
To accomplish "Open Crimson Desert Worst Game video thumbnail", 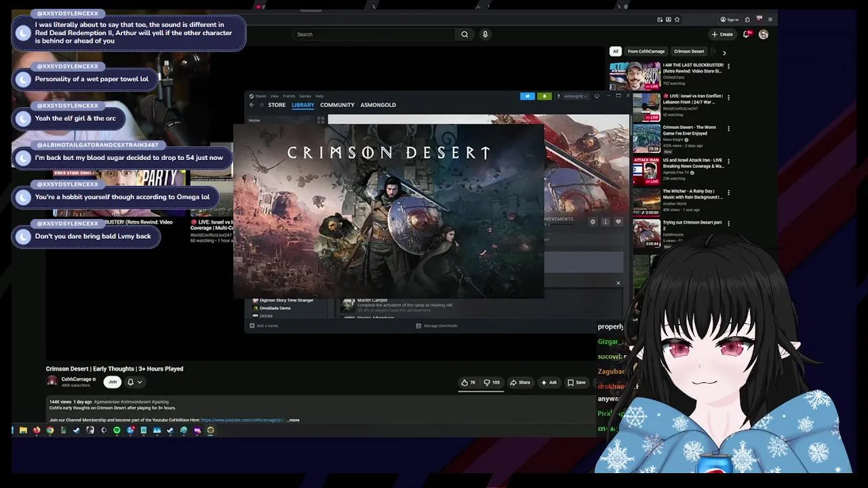I will tap(646, 138).
